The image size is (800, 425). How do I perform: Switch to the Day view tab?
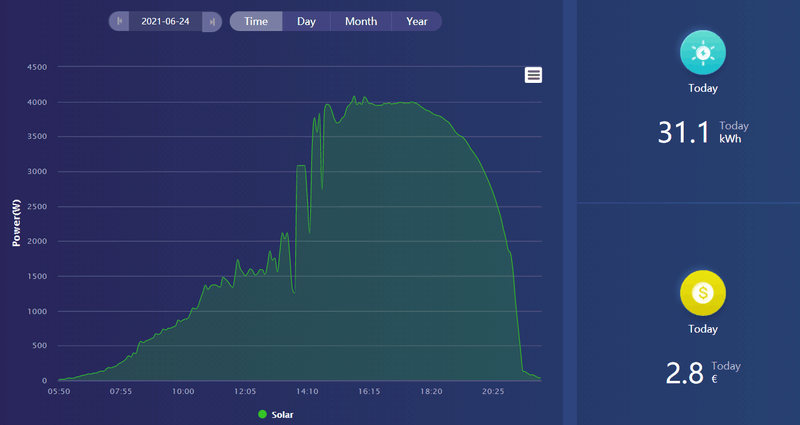(306, 21)
